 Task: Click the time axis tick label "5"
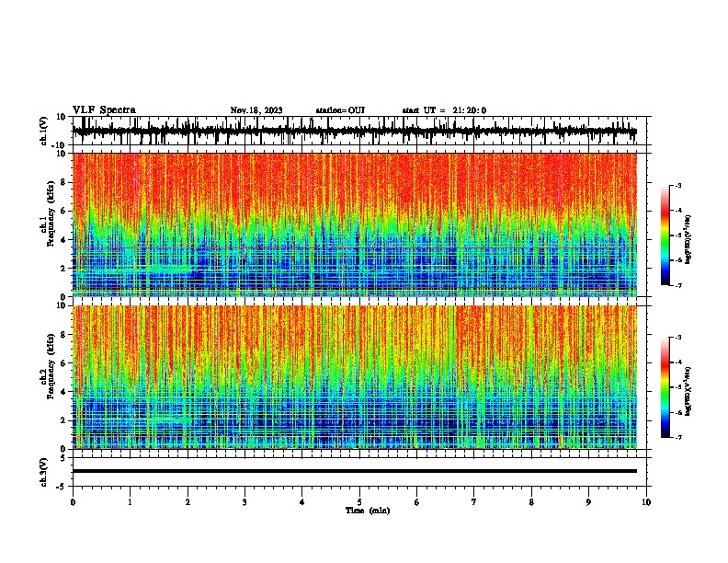coord(359,502)
